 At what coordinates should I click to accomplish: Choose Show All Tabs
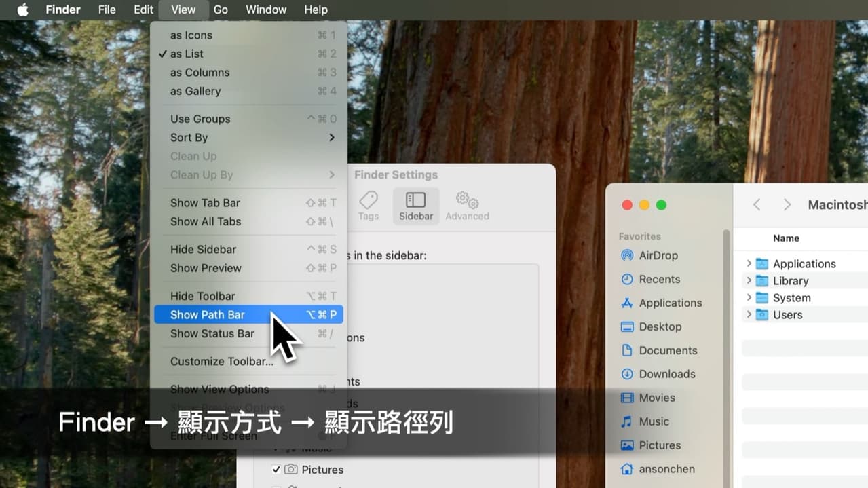tap(249, 221)
